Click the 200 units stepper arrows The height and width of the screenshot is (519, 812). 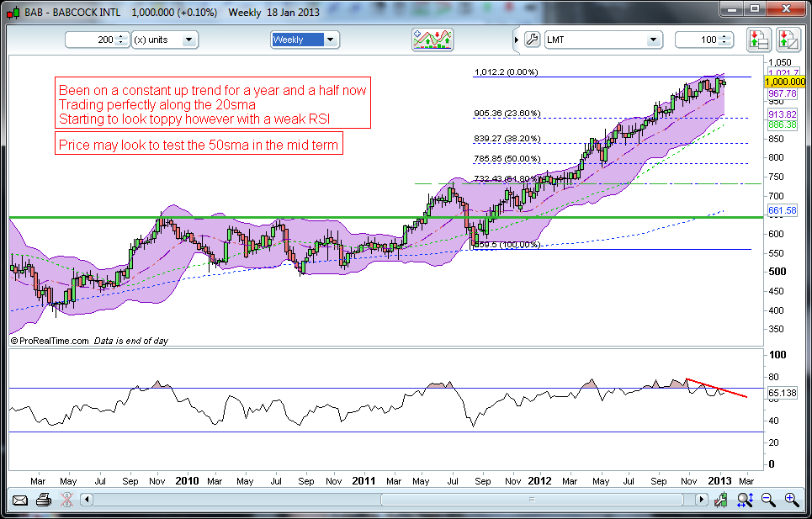(x=122, y=40)
